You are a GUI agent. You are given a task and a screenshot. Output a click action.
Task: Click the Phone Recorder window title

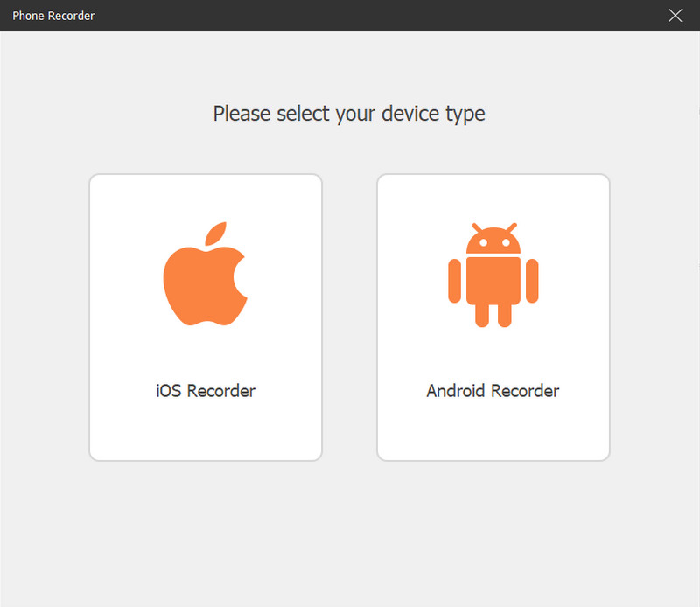pyautogui.click(x=53, y=16)
